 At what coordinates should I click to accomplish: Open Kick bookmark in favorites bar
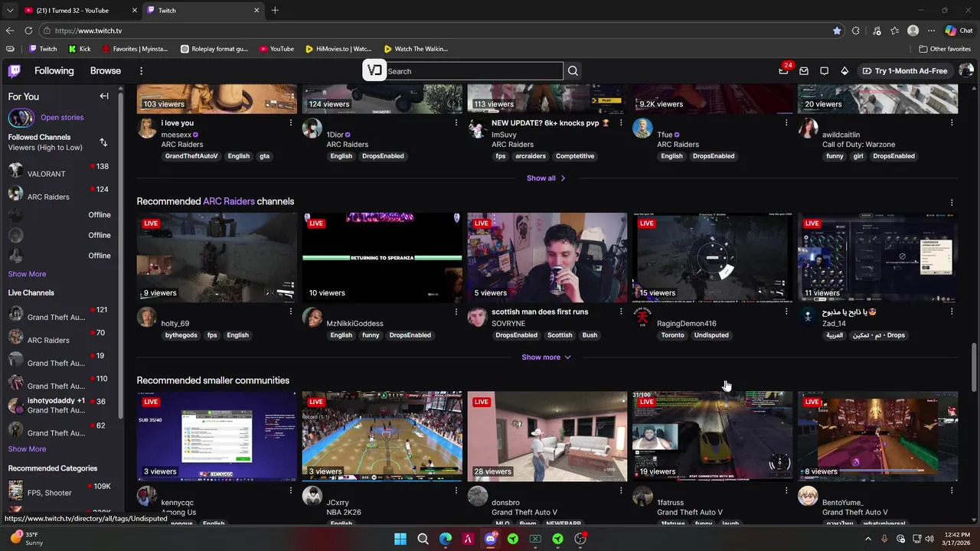80,49
